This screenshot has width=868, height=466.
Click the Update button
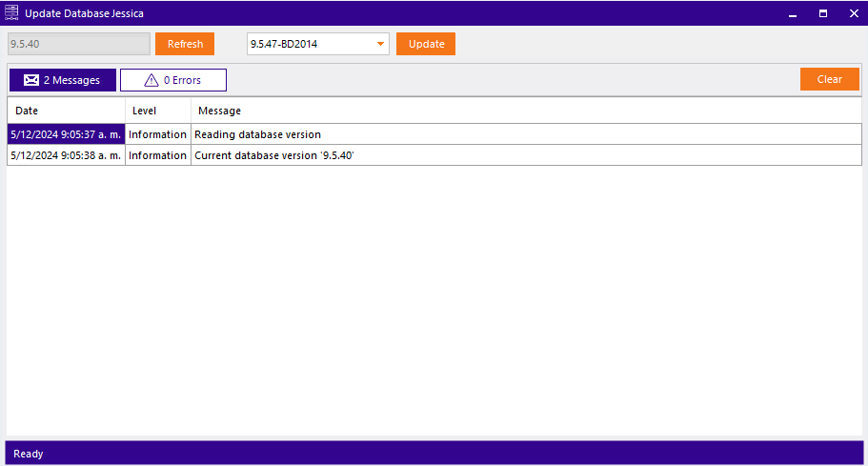pos(426,44)
